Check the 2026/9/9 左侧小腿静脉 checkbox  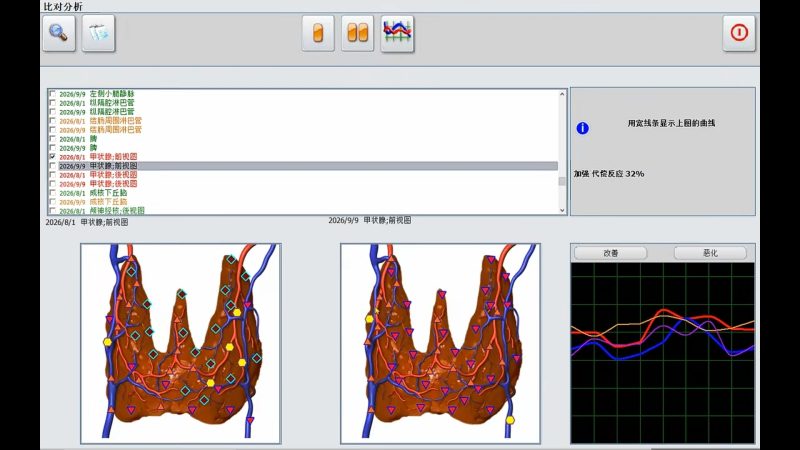tap(53, 94)
